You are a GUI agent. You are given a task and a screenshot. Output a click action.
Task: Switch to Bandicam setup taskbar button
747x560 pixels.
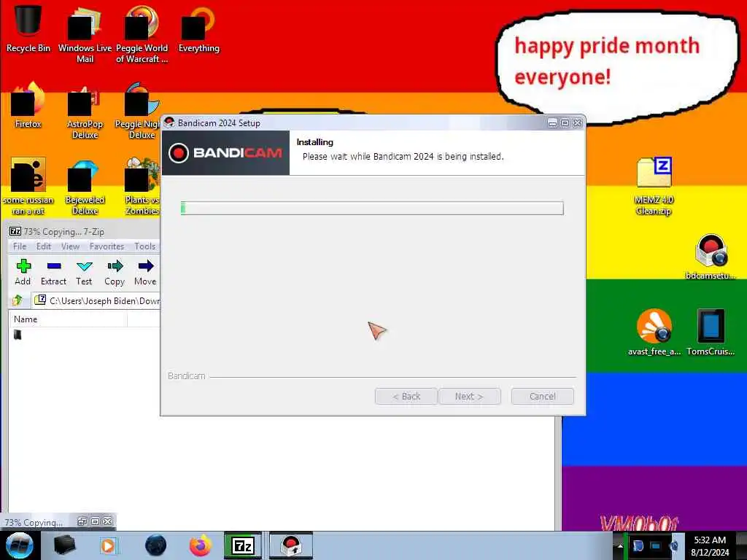coord(290,545)
